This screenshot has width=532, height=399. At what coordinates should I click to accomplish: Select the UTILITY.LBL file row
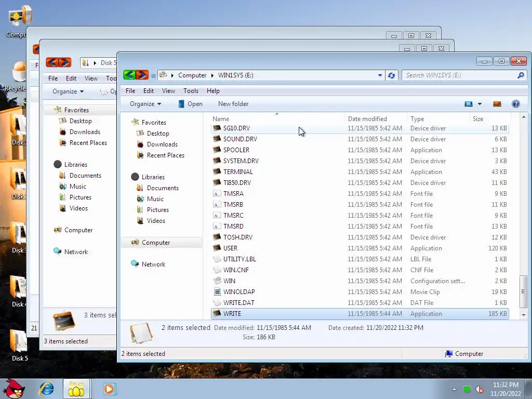pos(360,259)
